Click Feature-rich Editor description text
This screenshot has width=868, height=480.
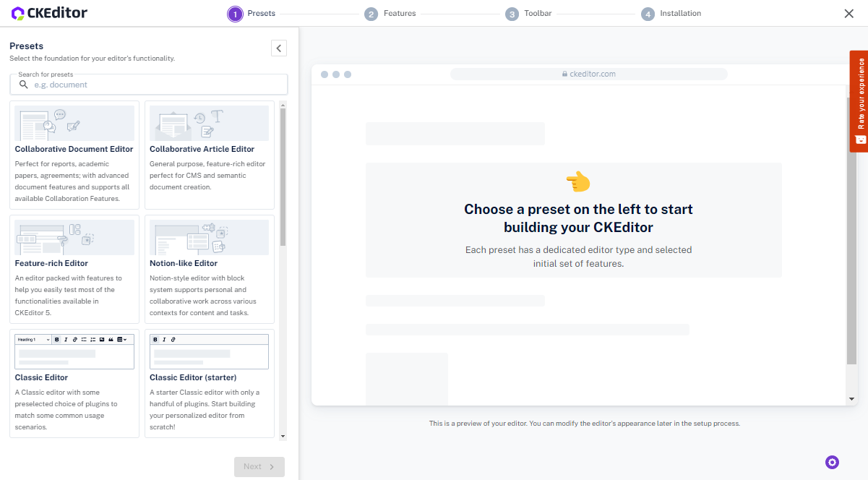69,295
